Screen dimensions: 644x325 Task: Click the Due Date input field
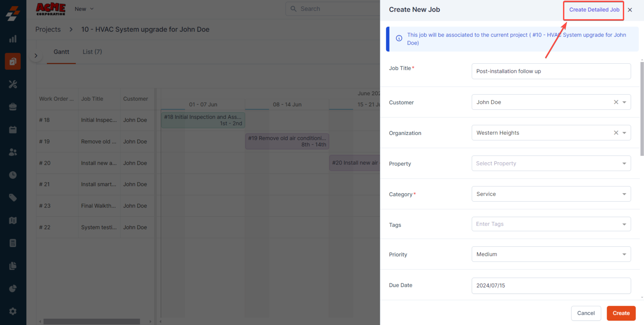[x=551, y=286]
